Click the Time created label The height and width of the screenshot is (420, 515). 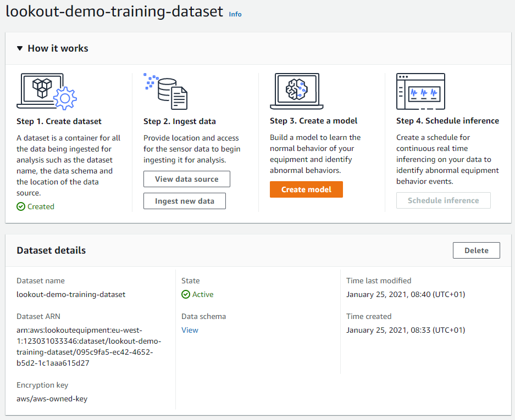tap(369, 316)
